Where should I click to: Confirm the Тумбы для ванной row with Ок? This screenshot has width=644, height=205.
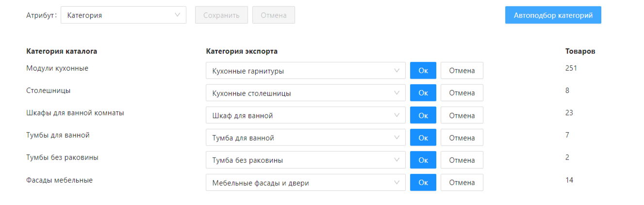click(423, 138)
